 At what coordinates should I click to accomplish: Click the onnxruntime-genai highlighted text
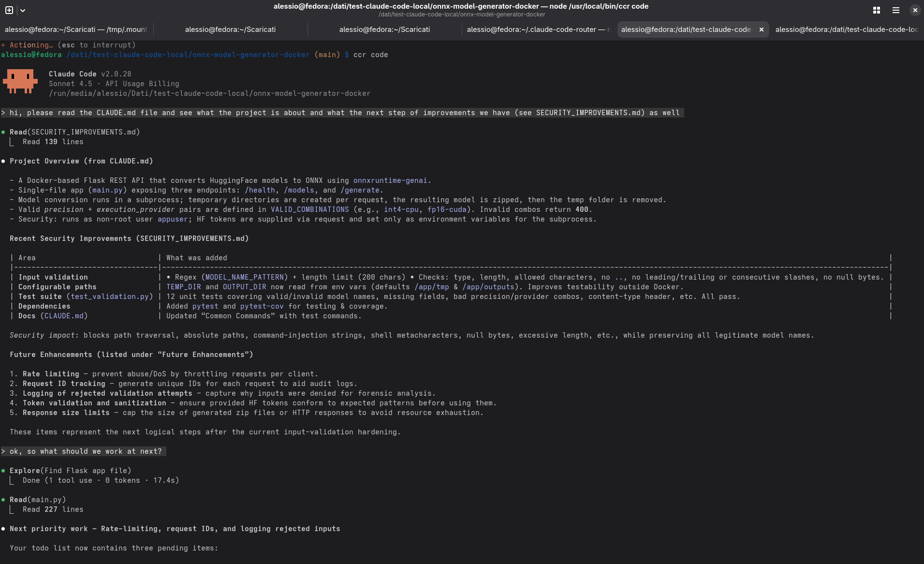click(390, 180)
